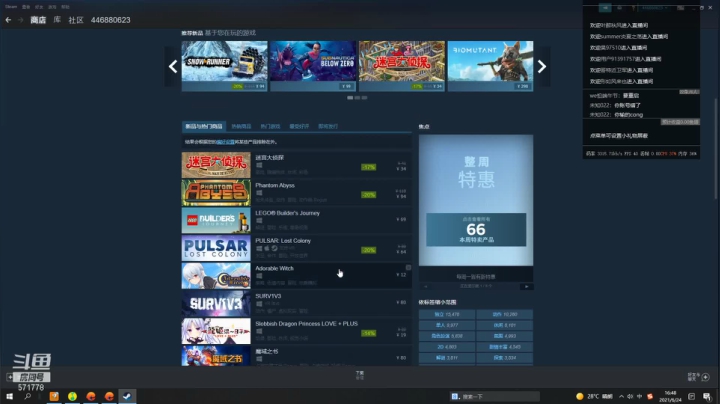Open the Phantom Abyss list row

click(296, 193)
